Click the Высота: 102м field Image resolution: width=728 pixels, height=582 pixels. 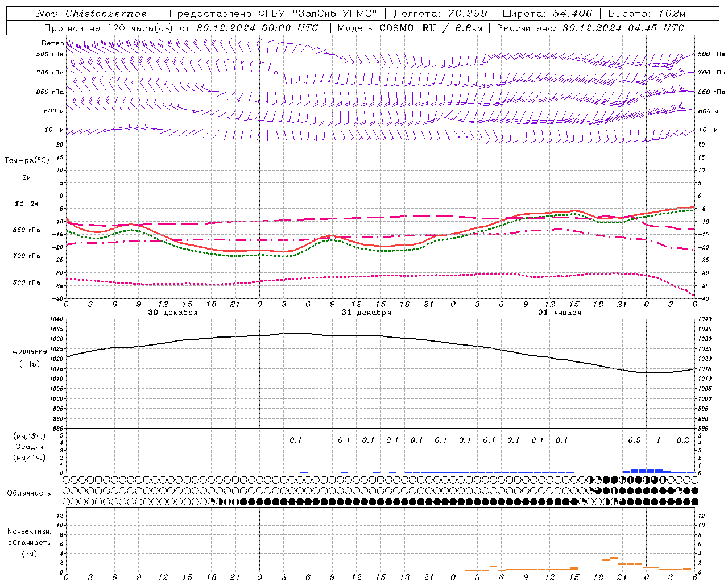click(647, 14)
